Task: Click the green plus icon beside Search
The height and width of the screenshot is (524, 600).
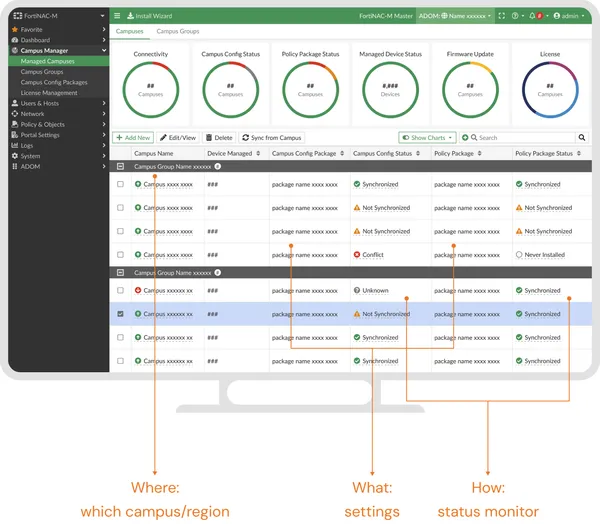Action: 465,137
